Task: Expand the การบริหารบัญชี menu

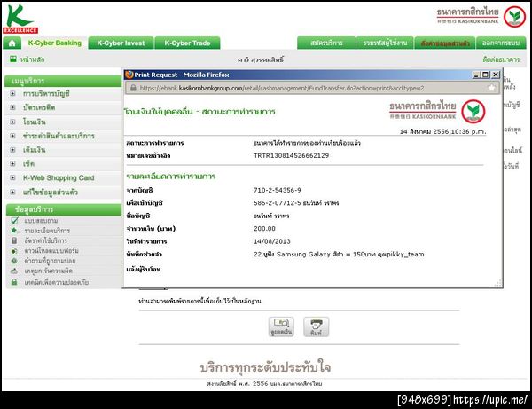Action: (x=13, y=94)
